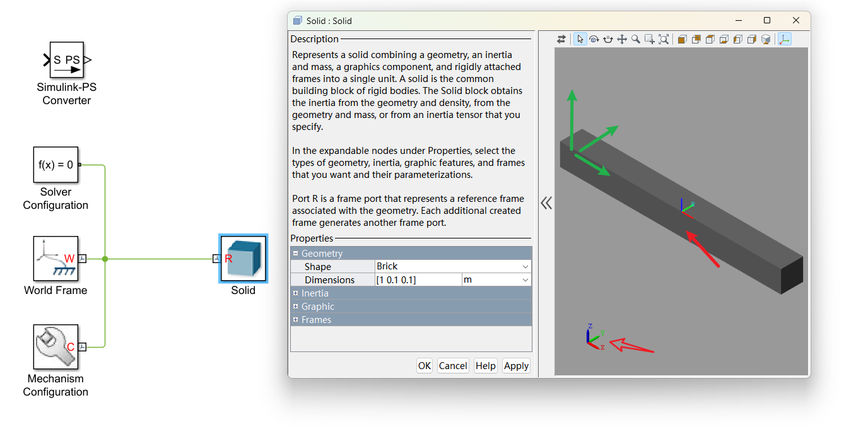Click the update visualization arrows icon
The height and width of the screenshot is (441, 868).
point(561,39)
